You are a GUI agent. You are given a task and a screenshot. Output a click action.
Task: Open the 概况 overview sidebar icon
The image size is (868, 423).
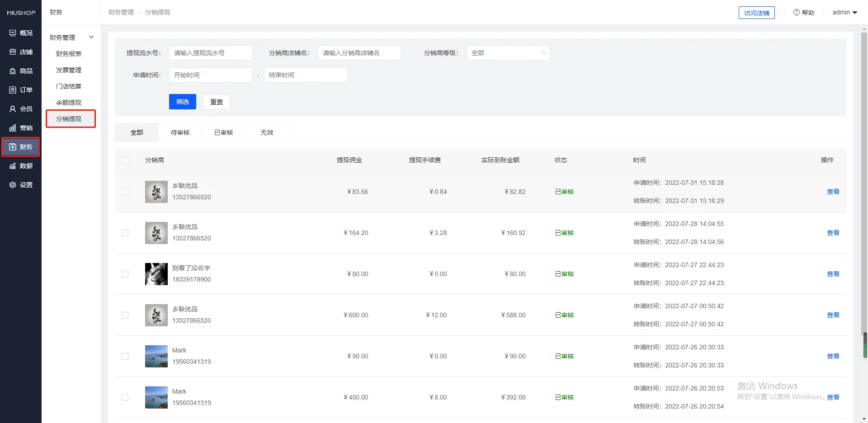tap(13, 33)
